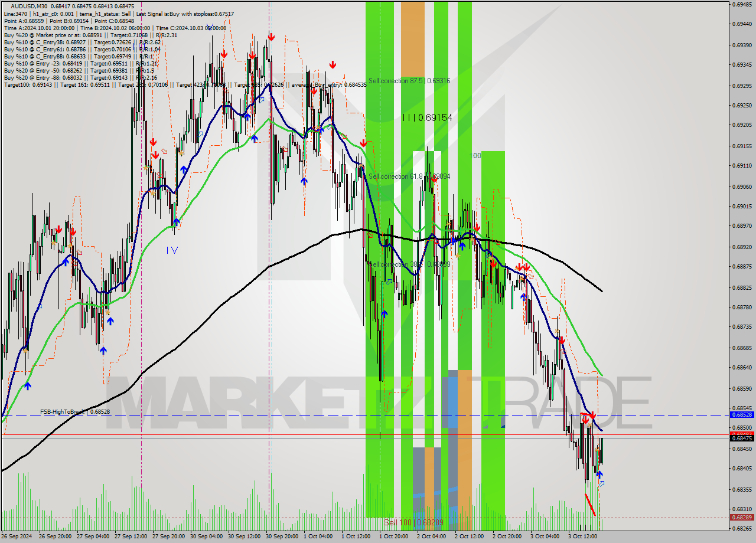Click the black 0.68475 current price tag

tap(742, 438)
